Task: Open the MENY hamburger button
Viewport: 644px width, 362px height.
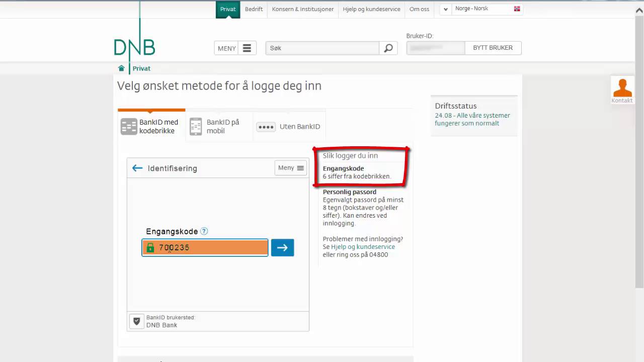Action: click(x=235, y=48)
